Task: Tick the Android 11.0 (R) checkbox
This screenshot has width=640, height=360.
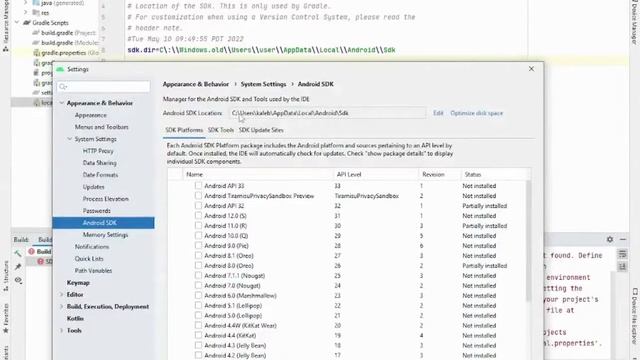Action: (x=198, y=226)
